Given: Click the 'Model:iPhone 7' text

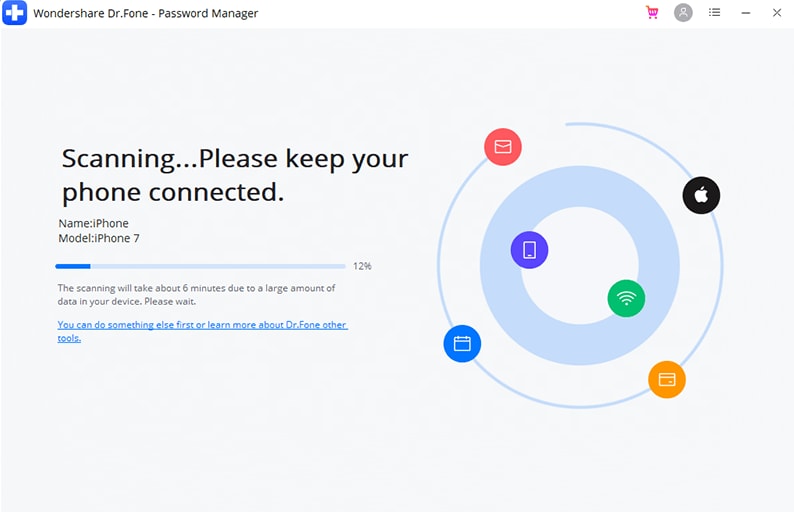Looking at the screenshot, I should click(99, 238).
